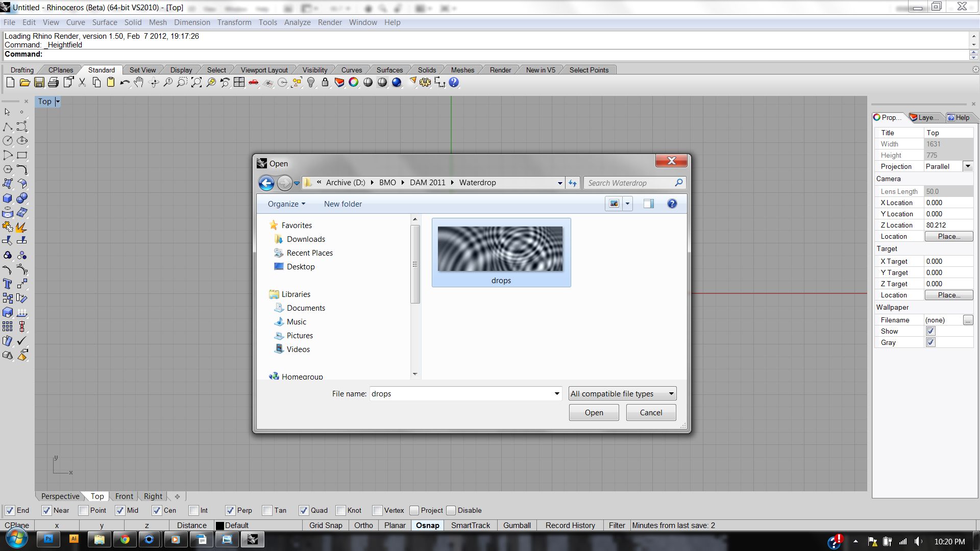Select the drops image thumbnail
Screen dimensions: 980x551
click(x=501, y=249)
